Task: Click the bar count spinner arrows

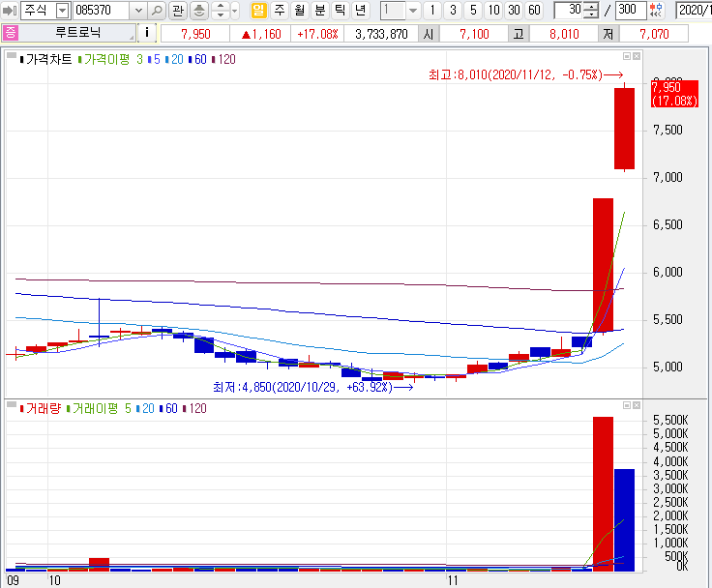Action: point(591,11)
